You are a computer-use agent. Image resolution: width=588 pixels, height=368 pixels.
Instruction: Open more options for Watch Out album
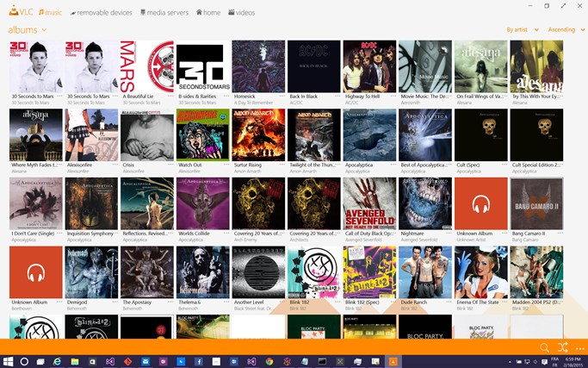coord(226,165)
